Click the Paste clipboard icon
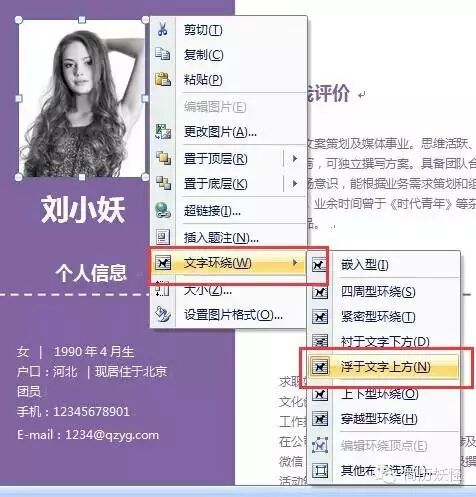The width and height of the screenshot is (476, 497). click(163, 79)
